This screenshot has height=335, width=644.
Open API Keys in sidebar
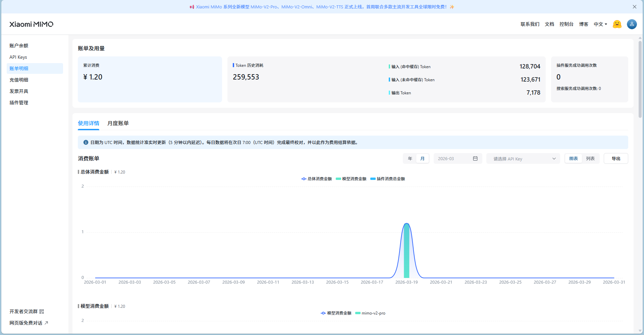click(35, 57)
